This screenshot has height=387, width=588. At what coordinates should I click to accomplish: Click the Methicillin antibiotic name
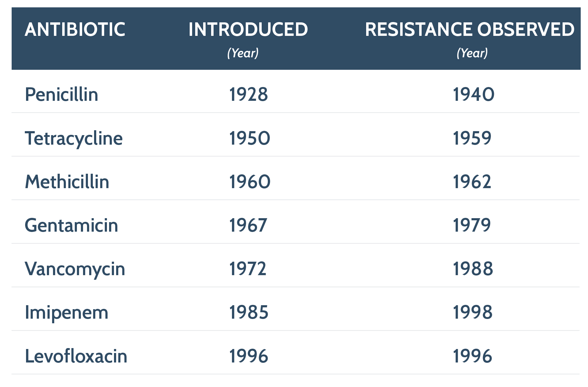pos(67,182)
